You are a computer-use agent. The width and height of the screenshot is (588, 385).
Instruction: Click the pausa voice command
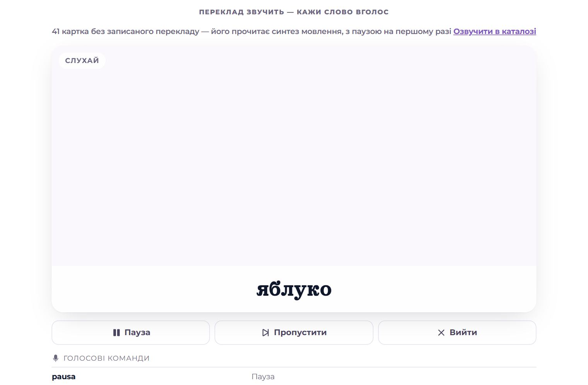pos(64,376)
